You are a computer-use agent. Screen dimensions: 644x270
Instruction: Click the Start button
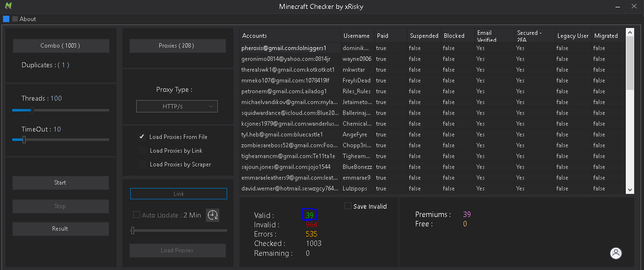pos(60,183)
